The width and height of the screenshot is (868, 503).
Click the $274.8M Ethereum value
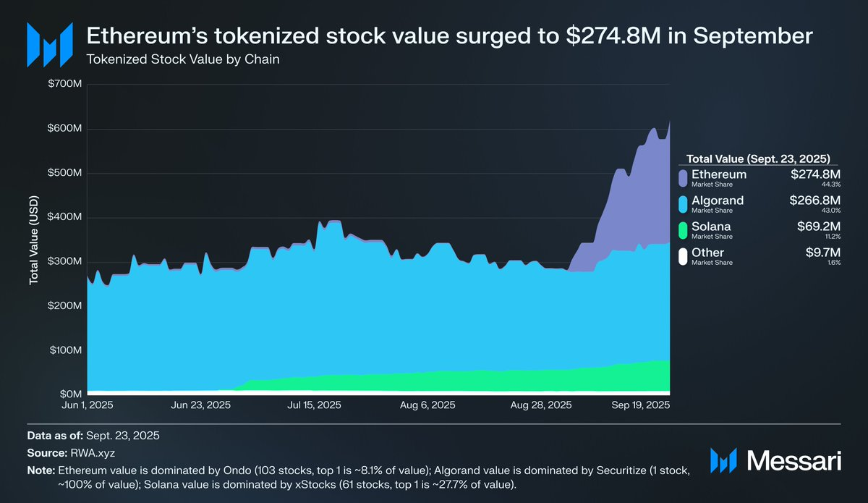[x=817, y=174]
